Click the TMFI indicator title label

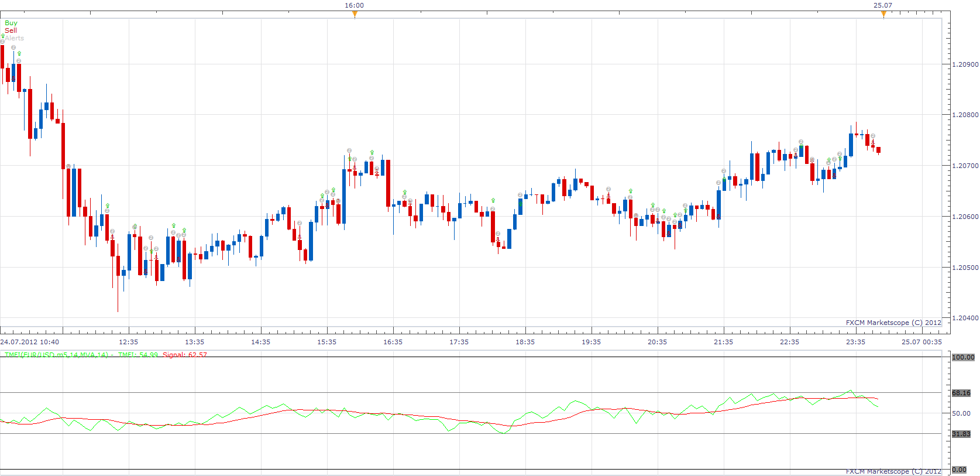click(56, 354)
